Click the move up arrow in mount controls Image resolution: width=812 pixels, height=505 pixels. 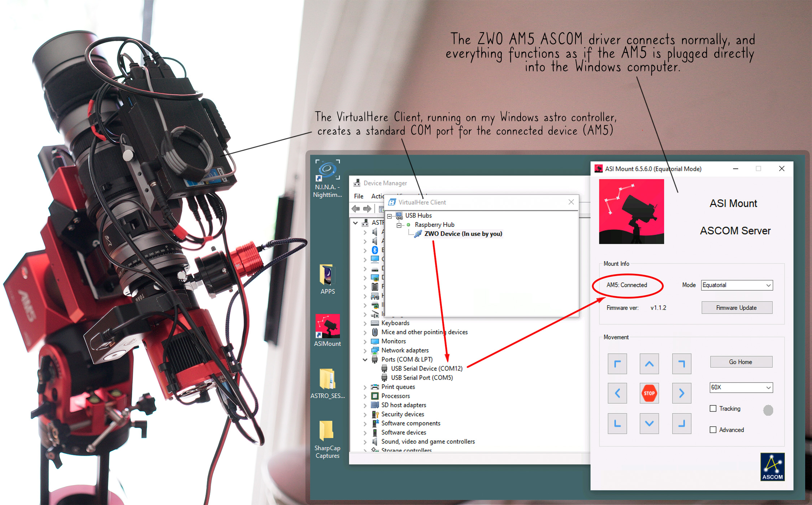coord(650,364)
